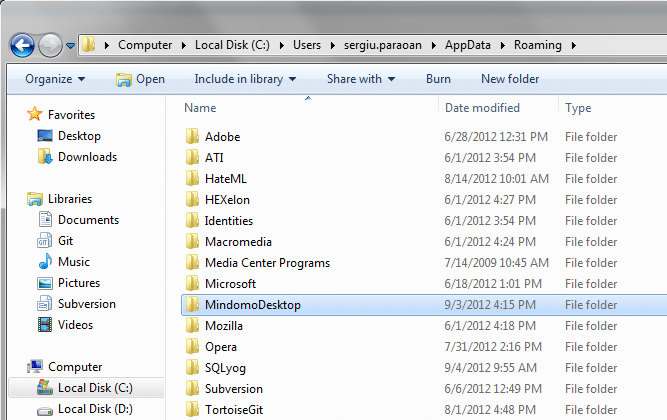Open the Include in library menu
667x420 pixels.
pos(245,79)
